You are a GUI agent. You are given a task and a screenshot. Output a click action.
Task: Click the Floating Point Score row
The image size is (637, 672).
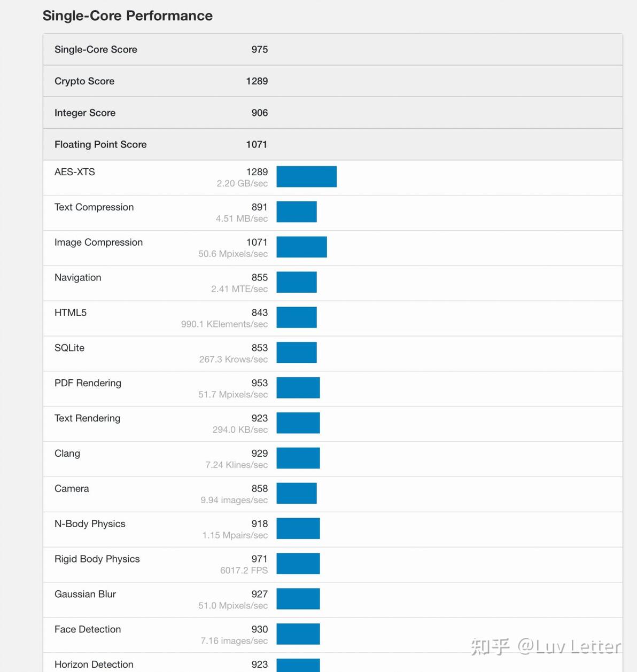(x=332, y=144)
